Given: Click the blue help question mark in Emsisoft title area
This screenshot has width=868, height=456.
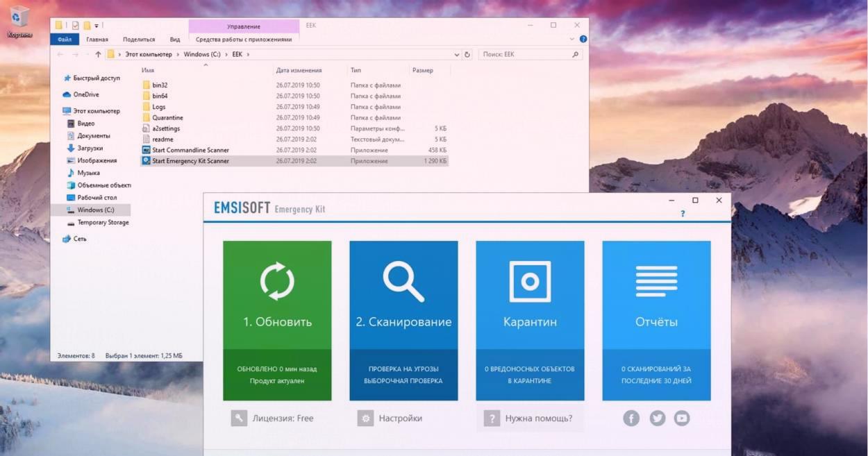Looking at the screenshot, I should tap(683, 214).
